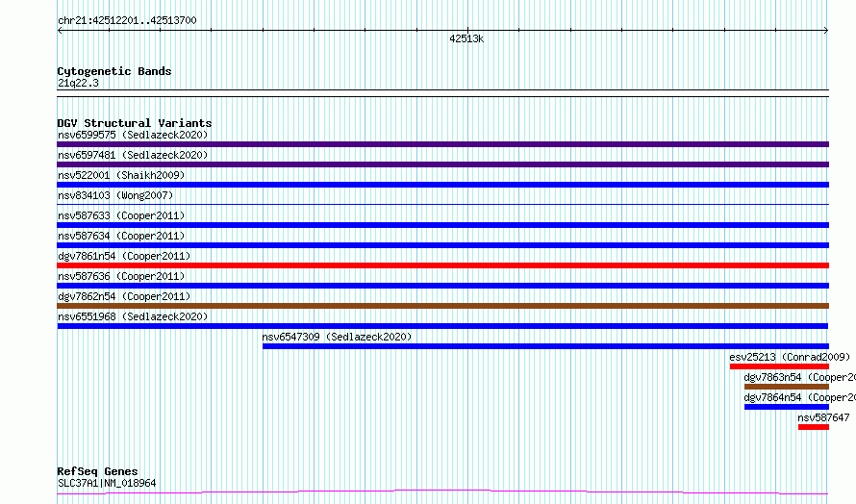
Task: Click the RefSeq Genes track heading
Action: pyautogui.click(x=97, y=471)
